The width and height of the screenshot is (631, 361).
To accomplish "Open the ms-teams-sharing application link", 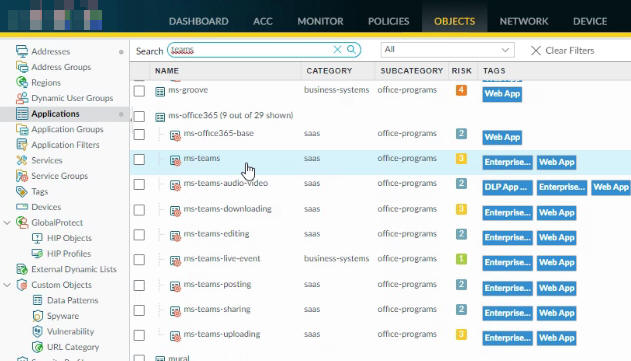I will point(217,309).
